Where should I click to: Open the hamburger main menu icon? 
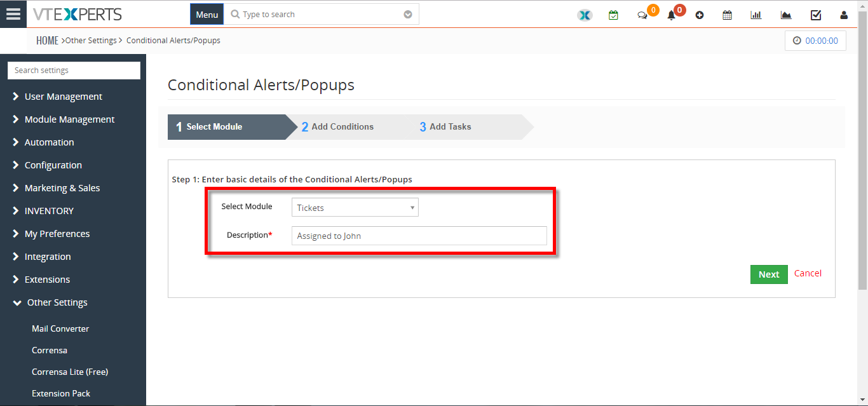(13, 14)
